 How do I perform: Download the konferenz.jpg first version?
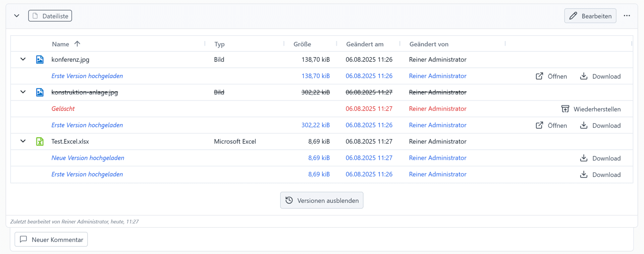pos(600,76)
